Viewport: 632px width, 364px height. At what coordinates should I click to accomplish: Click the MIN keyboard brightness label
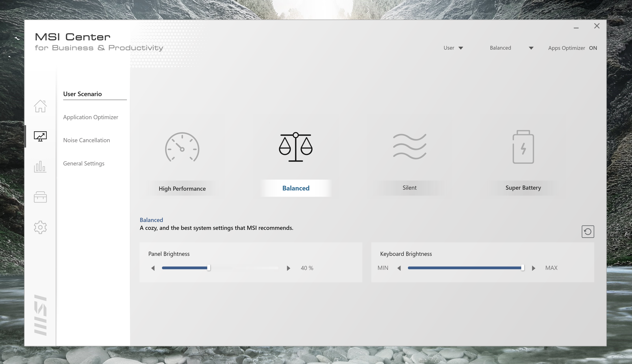pyautogui.click(x=383, y=268)
